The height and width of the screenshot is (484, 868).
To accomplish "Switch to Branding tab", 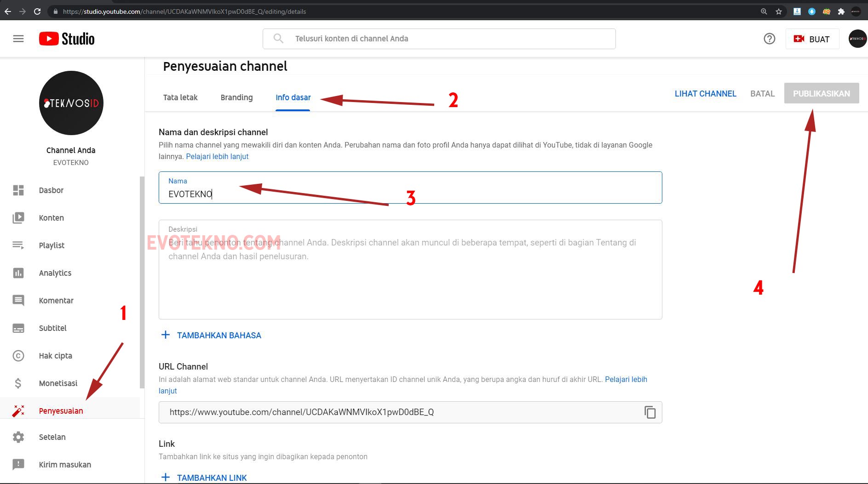I will coord(236,97).
